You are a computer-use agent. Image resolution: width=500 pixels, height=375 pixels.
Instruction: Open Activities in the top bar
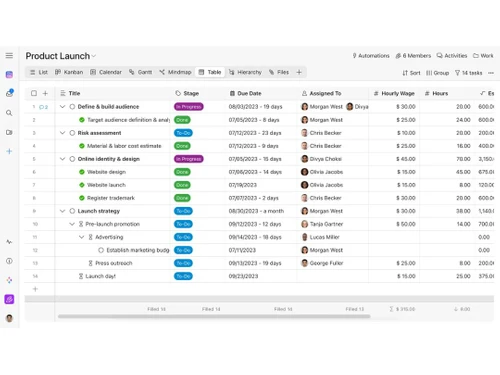tap(452, 56)
